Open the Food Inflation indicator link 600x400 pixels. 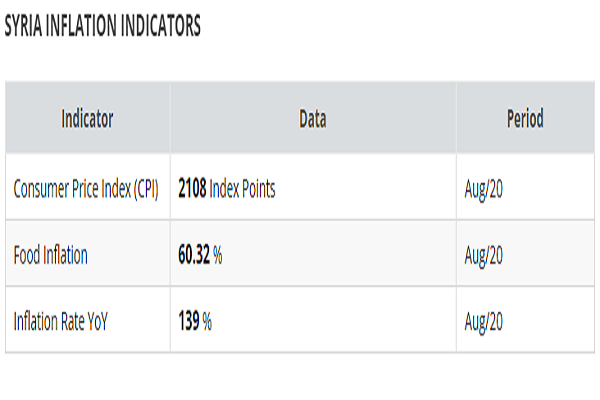point(50,255)
